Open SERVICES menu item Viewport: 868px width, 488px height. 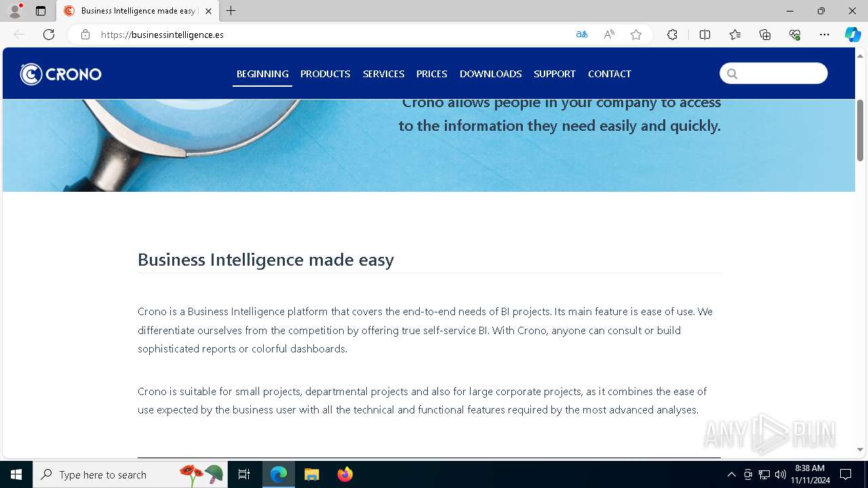point(384,74)
